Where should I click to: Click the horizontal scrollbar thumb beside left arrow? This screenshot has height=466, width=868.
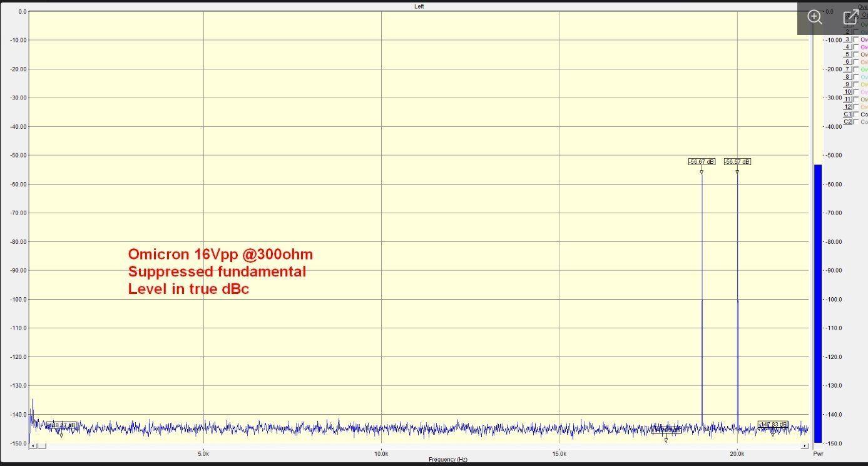tap(41, 446)
